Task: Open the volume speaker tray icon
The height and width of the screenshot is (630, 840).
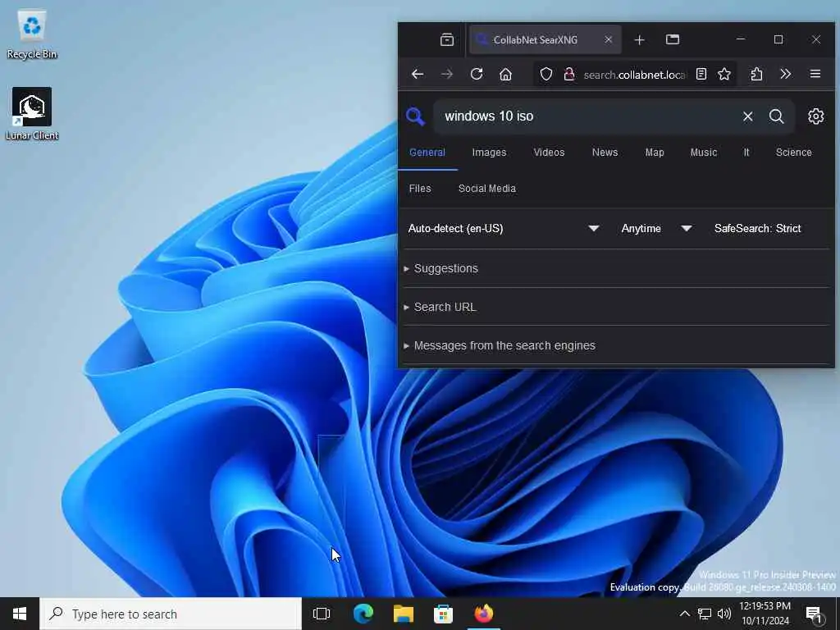Action: click(724, 614)
